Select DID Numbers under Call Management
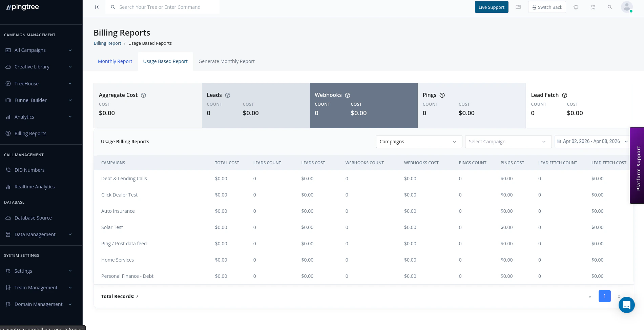Viewport: 644px width, 330px height. [29, 170]
